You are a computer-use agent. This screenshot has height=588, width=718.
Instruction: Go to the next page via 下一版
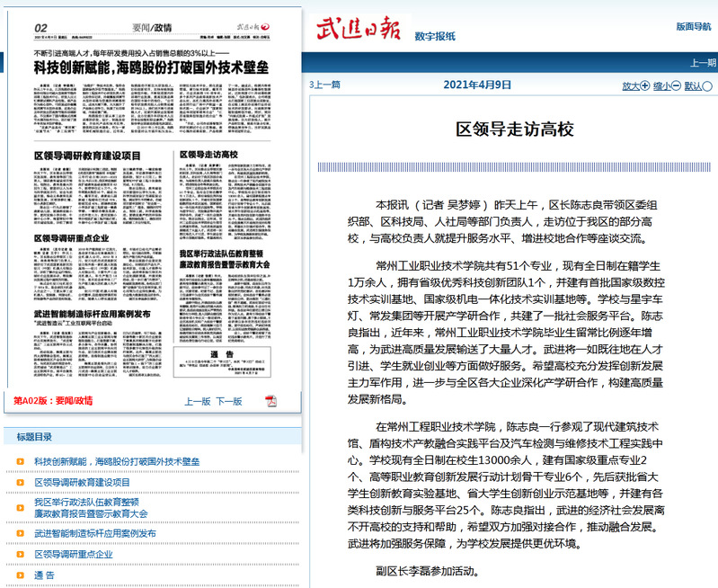[x=229, y=401]
